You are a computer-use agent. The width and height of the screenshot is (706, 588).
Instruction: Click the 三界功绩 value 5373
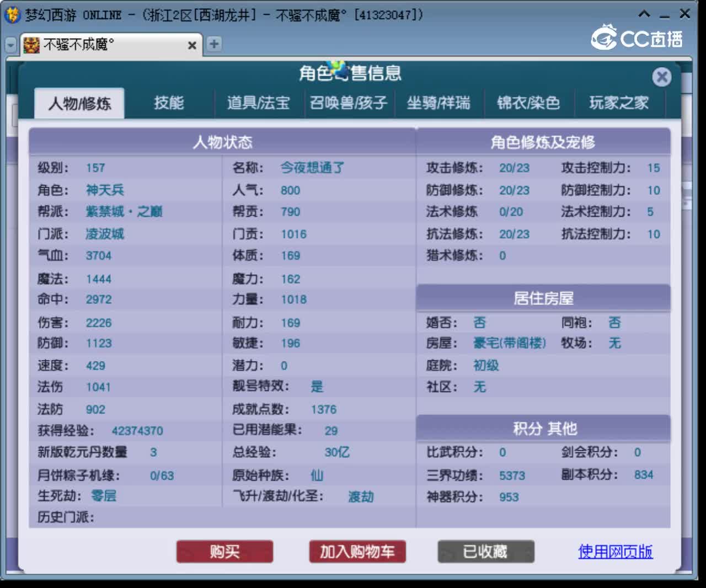(512, 475)
